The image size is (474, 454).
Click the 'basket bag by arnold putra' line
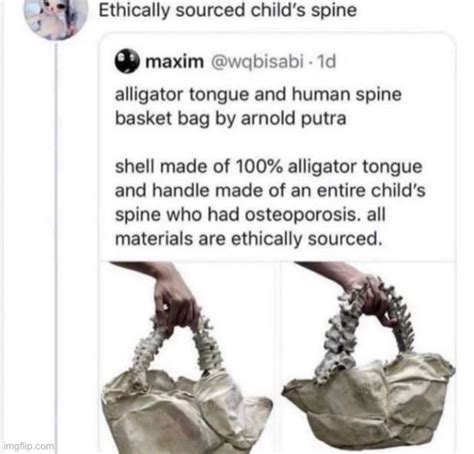[231, 118]
